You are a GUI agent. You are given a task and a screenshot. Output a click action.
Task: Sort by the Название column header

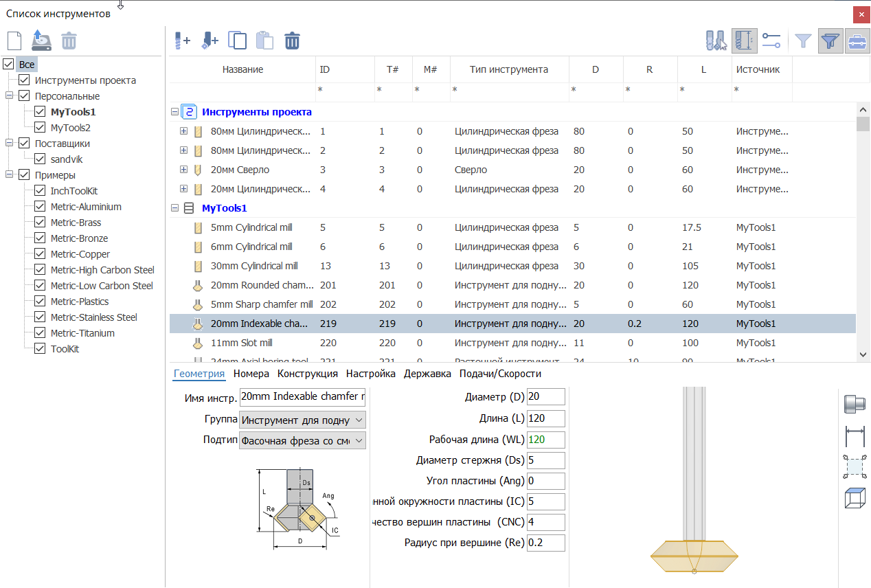tap(242, 69)
